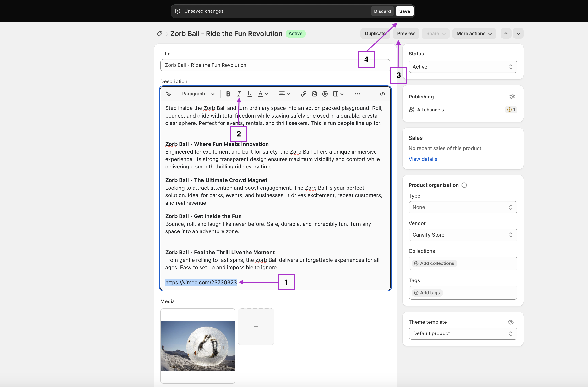Image resolution: width=588 pixels, height=387 pixels.
Task: Open the Type None dropdown
Action: click(463, 207)
